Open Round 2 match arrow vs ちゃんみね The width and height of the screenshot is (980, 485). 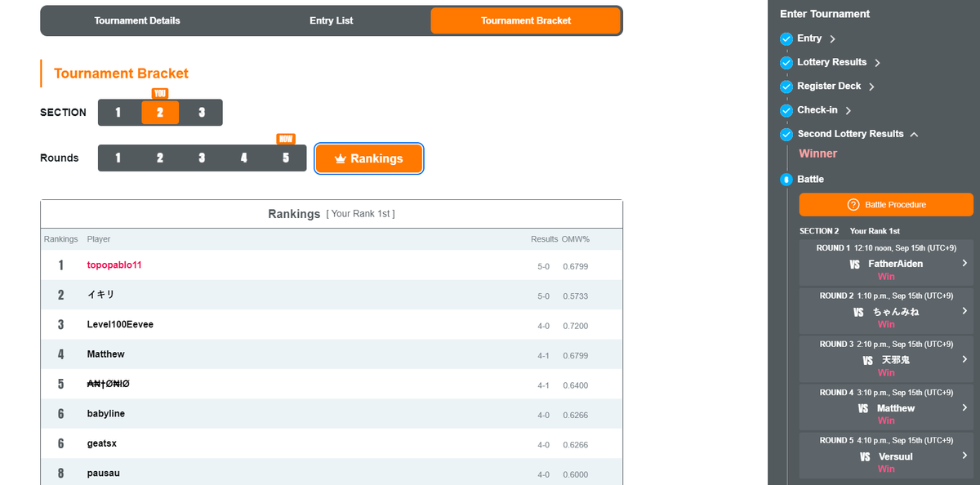[964, 311]
